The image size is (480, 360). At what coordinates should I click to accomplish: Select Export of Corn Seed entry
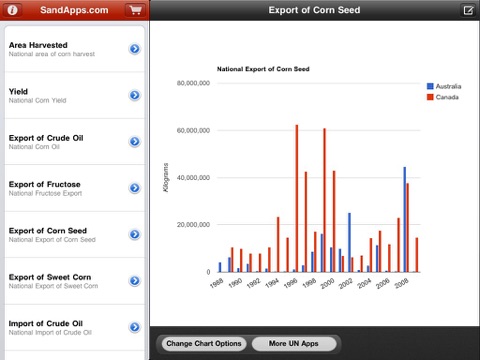[75, 234]
